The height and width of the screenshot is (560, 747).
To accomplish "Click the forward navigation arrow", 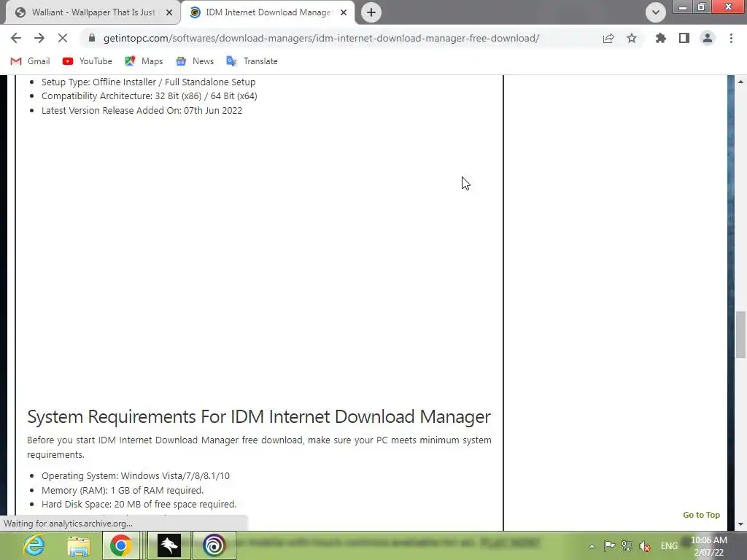I will pos(39,38).
